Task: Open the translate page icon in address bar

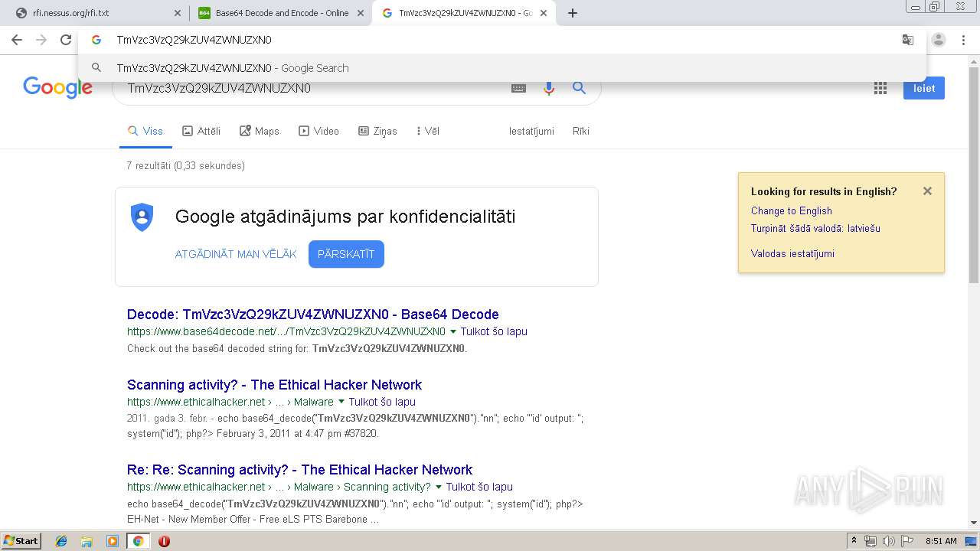Action: [908, 40]
